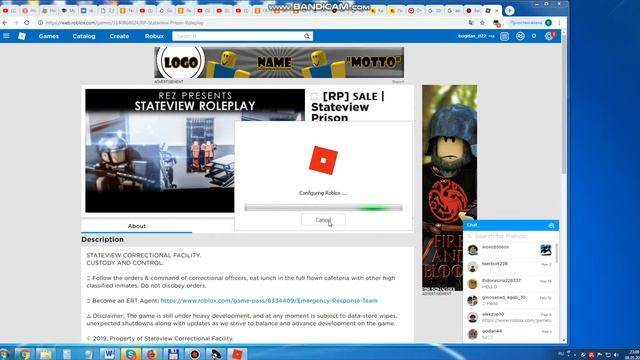Open the file explorer folder on taskbar
The height and width of the screenshot is (360, 640).
(x=46, y=354)
